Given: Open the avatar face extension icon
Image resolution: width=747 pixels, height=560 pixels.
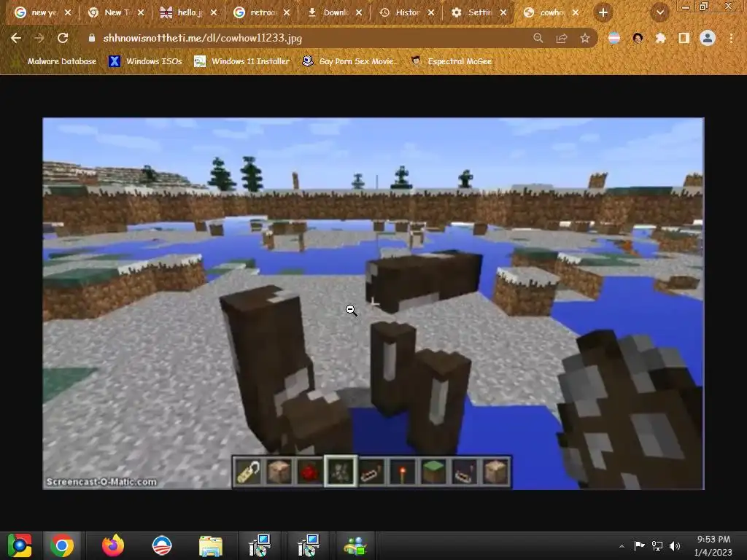Looking at the screenshot, I should pyautogui.click(x=638, y=38).
